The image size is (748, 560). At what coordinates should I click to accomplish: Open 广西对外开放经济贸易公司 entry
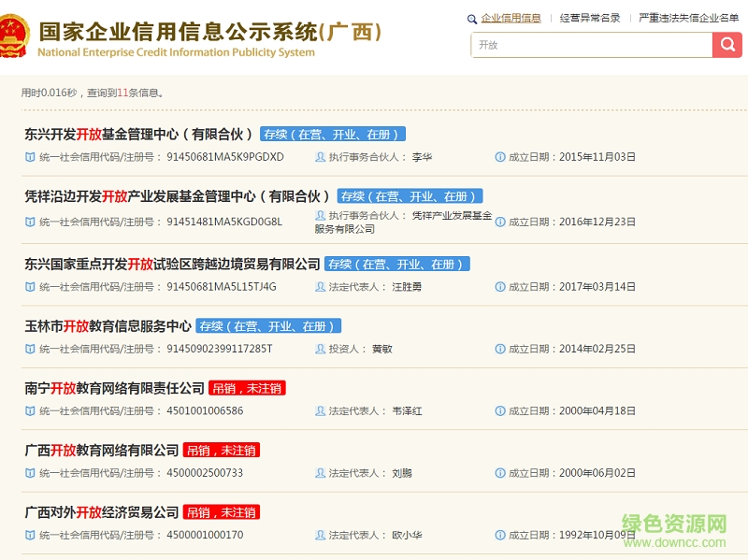click(x=102, y=511)
